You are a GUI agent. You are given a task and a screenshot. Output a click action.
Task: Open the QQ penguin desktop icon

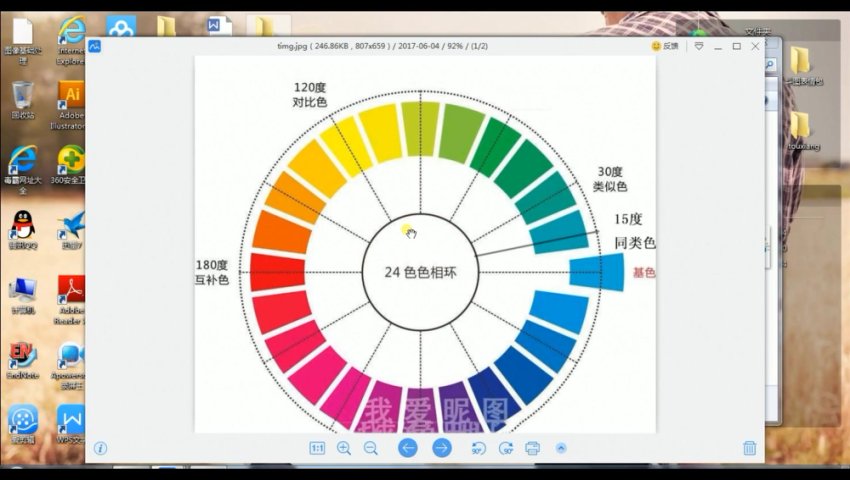22,226
